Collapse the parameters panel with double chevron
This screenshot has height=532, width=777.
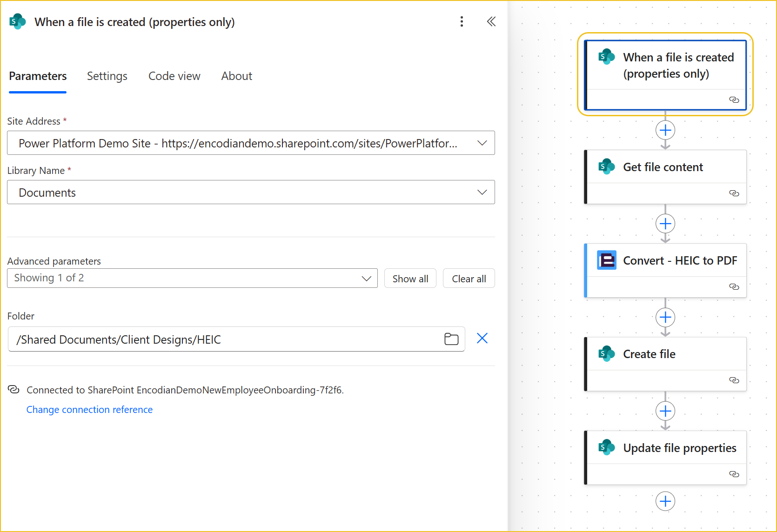pyautogui.click(x=491, y=22)
